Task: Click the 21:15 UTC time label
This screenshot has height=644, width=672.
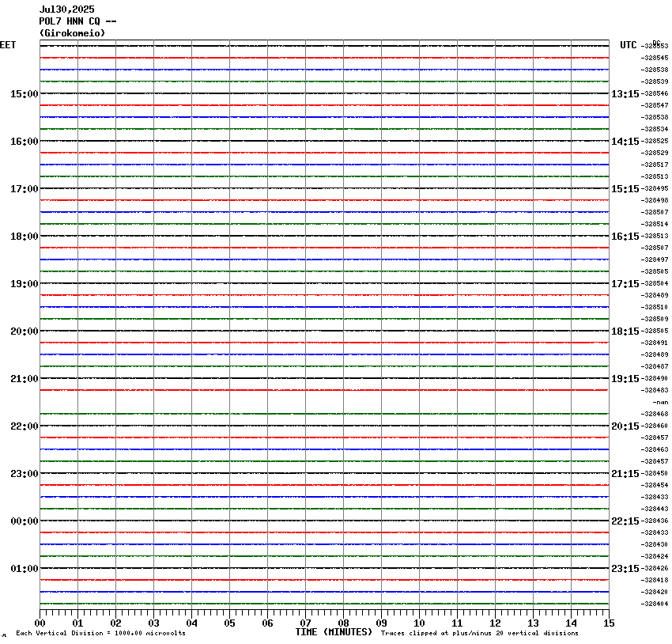Action: coord(625,474)
